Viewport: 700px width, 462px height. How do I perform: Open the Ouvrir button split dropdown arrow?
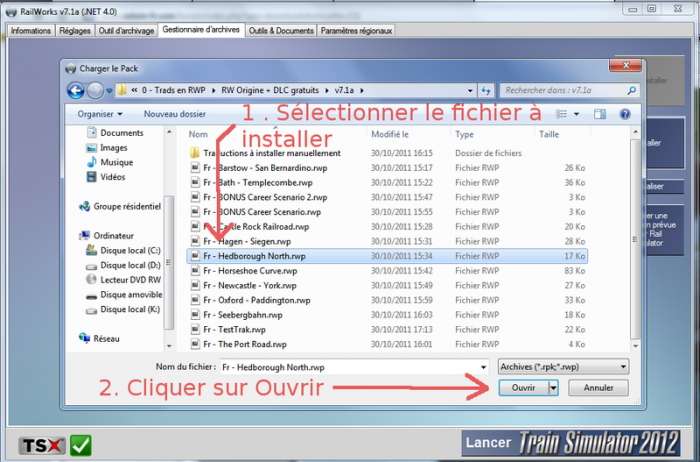coord(553,388)
